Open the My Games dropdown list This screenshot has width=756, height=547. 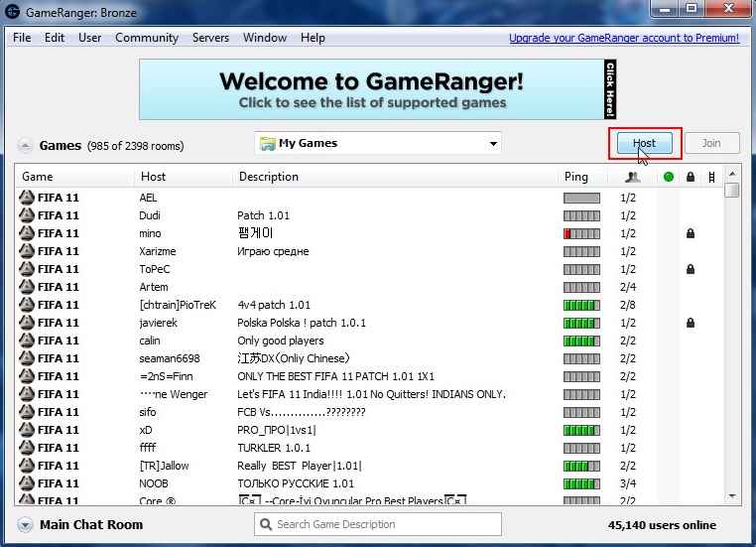(378, 143)
